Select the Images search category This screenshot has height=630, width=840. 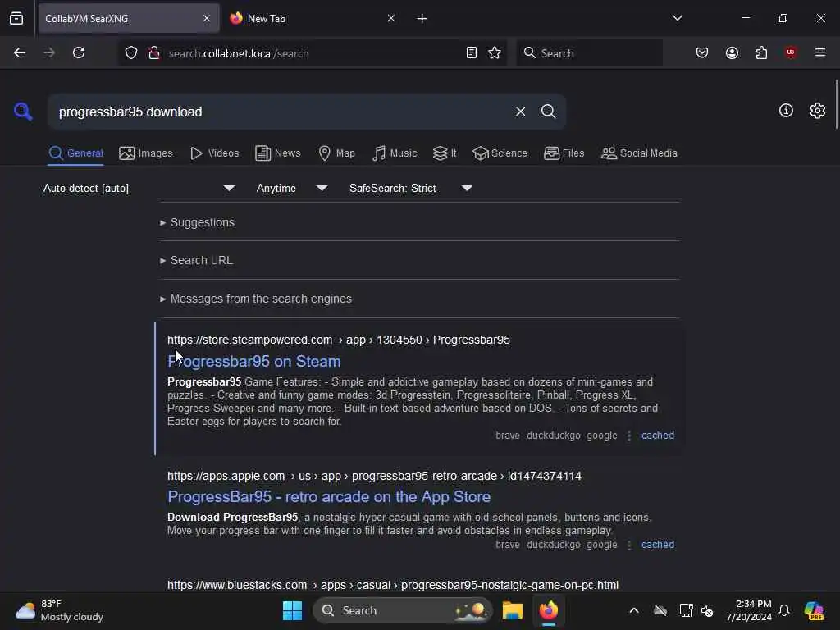pyautogui.click(x=146, y=153)
